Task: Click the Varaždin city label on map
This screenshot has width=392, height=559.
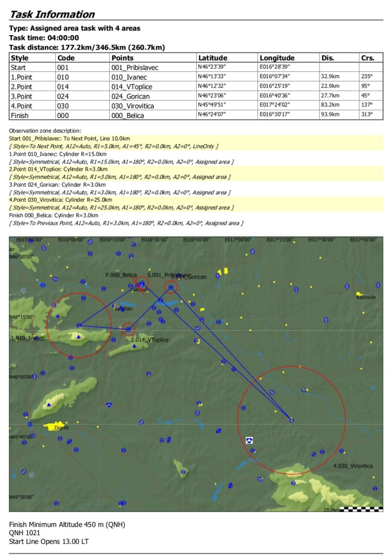Action: tap(123, 308)
